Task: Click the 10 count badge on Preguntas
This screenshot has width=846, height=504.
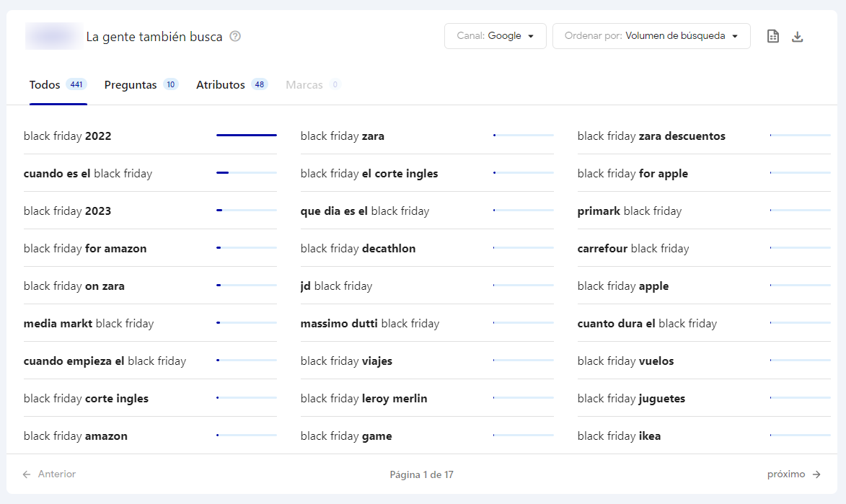Action: click(170, 84)
